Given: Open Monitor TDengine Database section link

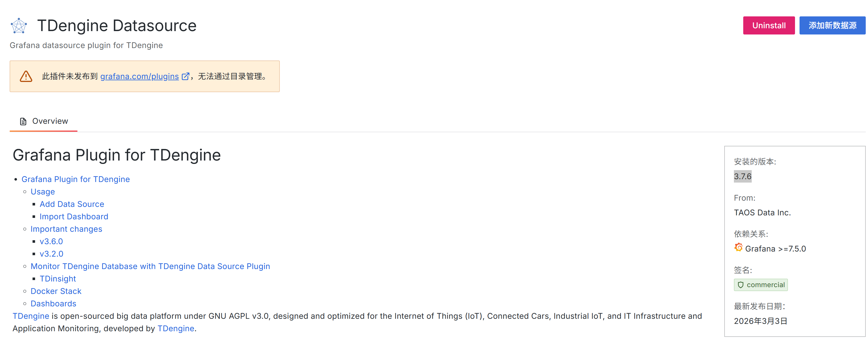Looking at the screenshot, I should click(150, 266).
